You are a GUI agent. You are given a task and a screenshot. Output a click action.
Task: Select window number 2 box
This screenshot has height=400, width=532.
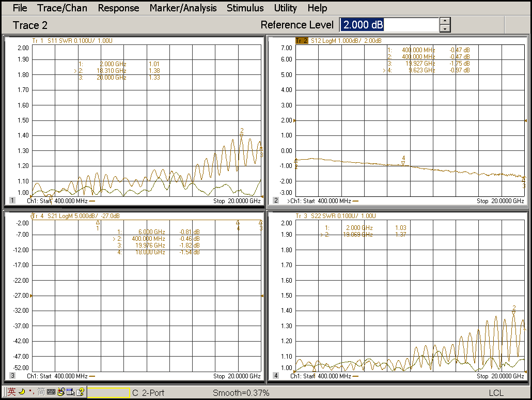(x=276, y=201)
